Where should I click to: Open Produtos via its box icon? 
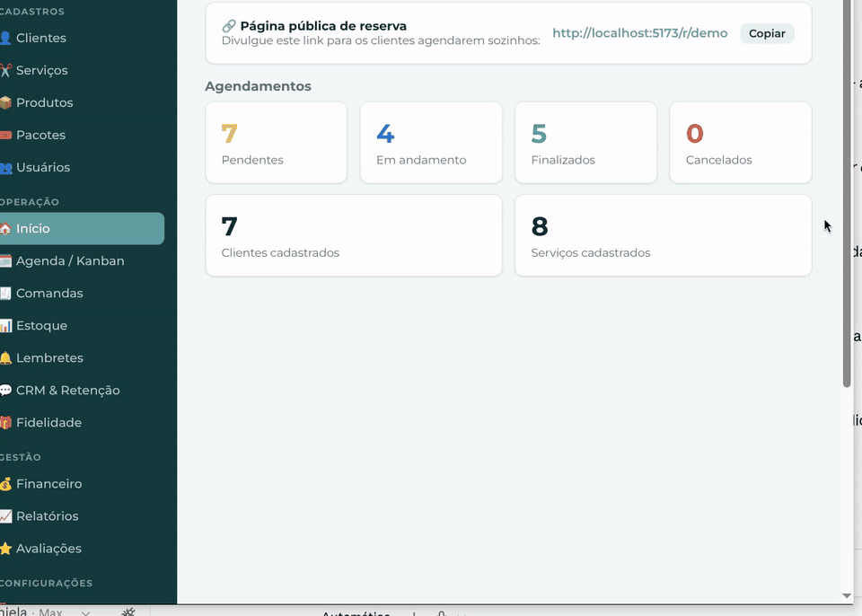tap(5, 103)
